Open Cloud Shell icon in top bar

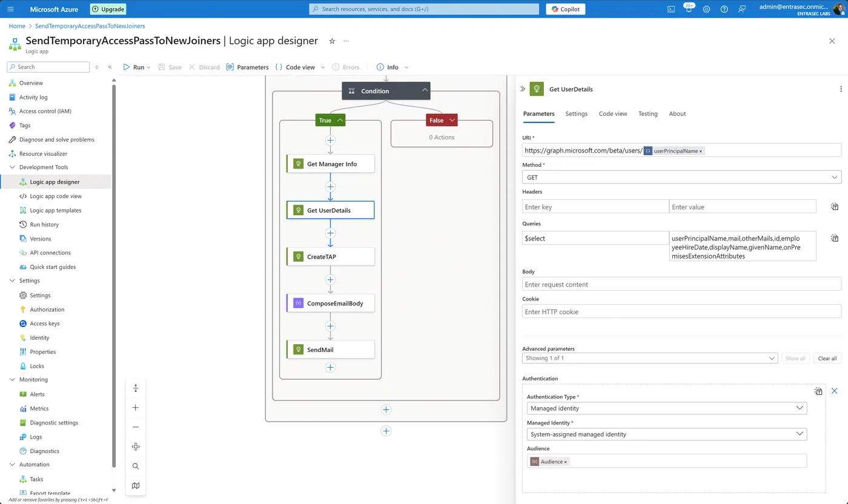point(671,9)
